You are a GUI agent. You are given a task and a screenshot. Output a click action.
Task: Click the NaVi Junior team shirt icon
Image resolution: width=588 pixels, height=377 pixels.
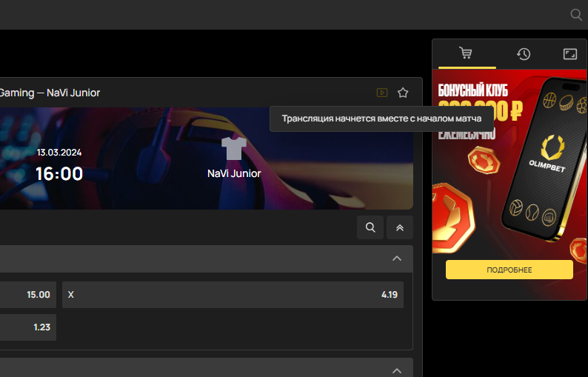point(234,148)
